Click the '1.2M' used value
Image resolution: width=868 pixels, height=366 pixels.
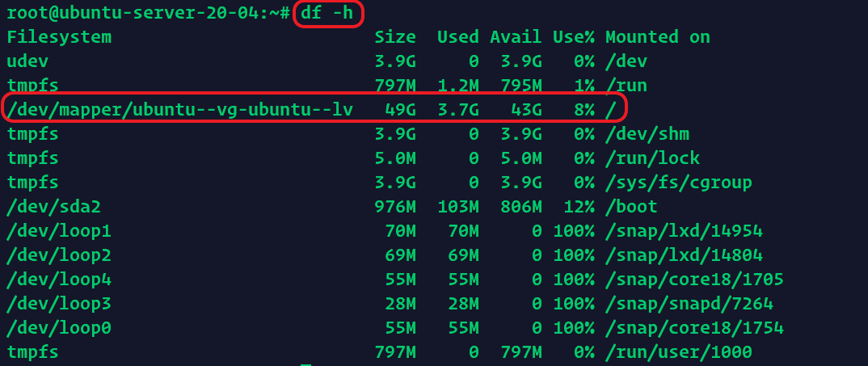(x=457, y=86)
